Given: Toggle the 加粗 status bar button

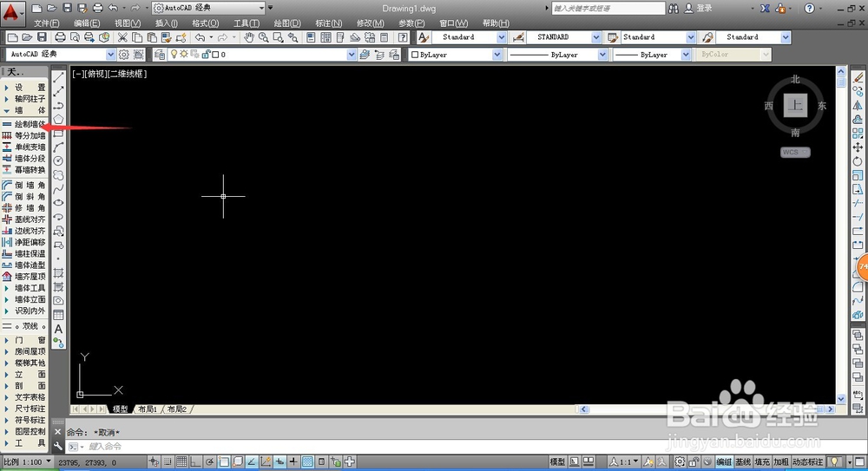Looking at the screenshot, I should click(780, 461).
